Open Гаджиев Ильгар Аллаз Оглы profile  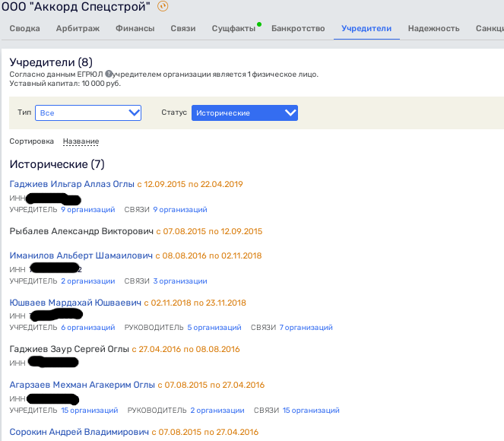(x=71, y=184)
